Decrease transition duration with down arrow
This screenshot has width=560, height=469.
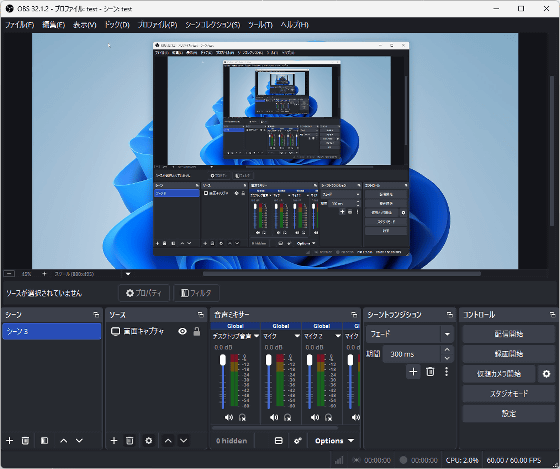tap(447, 358)
